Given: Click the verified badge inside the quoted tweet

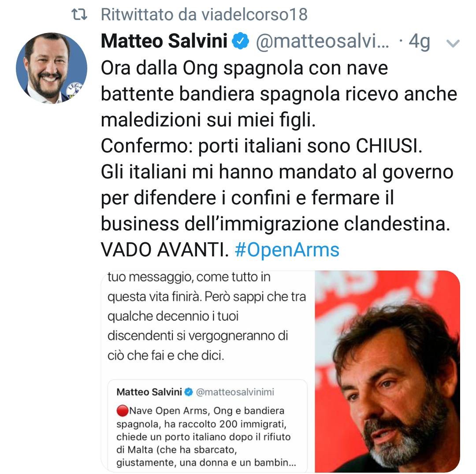Looking at the screenshot, I should point(189,392).
